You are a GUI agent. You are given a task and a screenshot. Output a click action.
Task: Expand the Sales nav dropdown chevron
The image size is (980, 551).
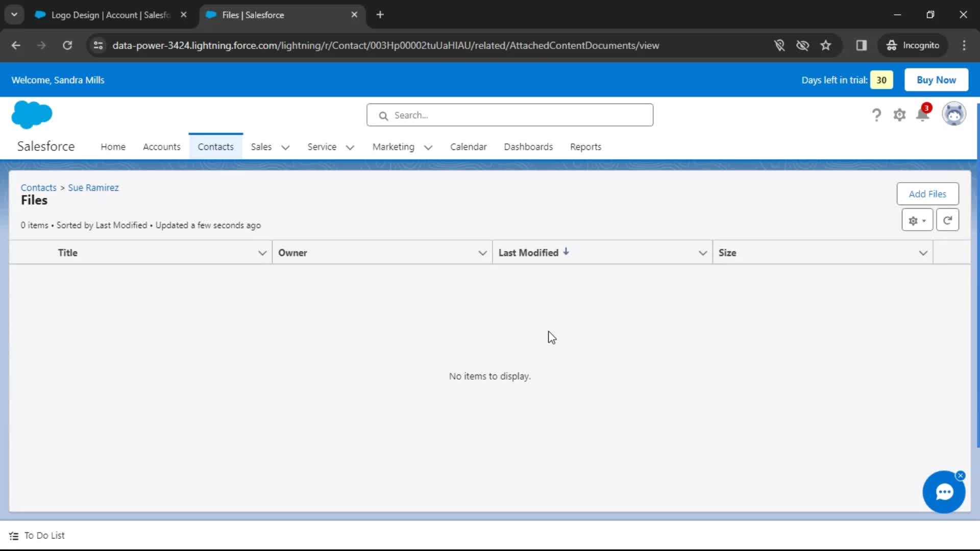point(285,147)
